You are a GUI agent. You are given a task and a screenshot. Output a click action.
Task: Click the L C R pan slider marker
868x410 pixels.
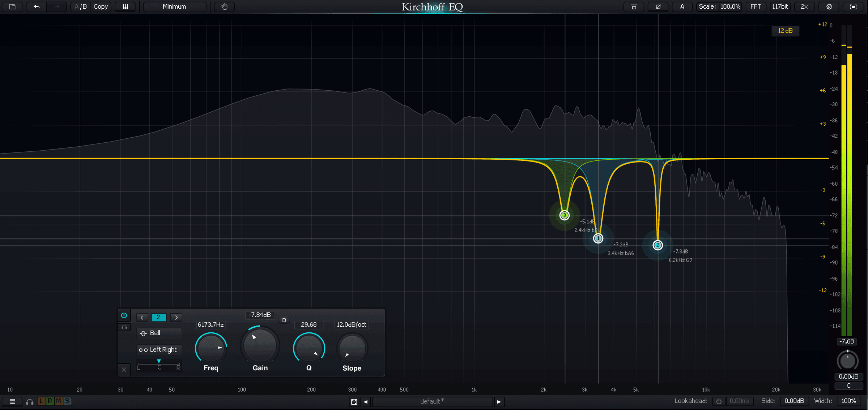click(159, 361)
